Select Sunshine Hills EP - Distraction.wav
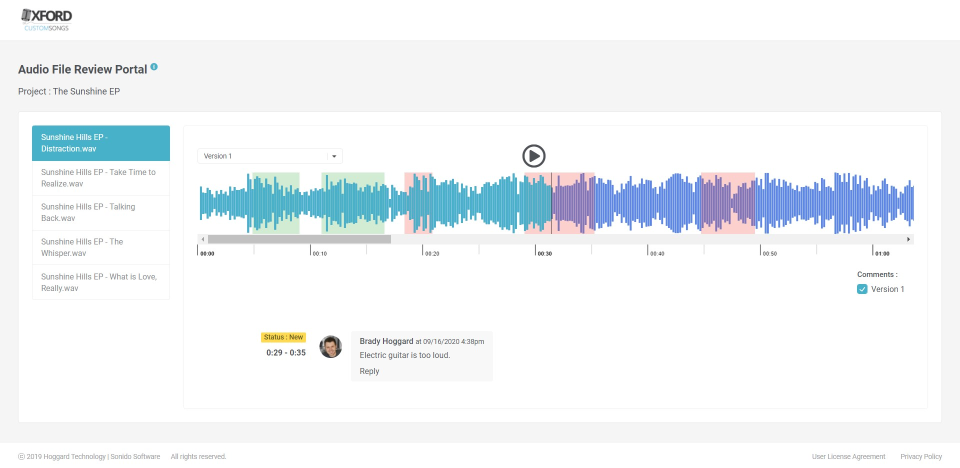This screenshot has width=960, height=468. point(100,143)
